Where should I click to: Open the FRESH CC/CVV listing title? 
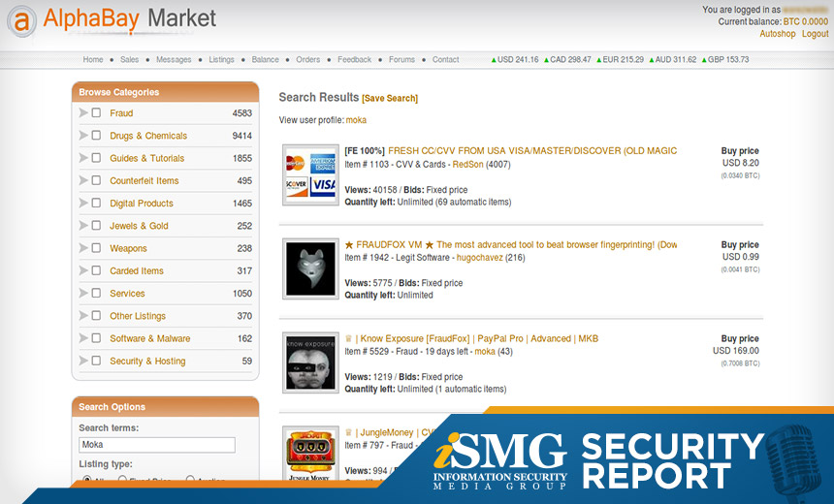tap(532, 151)
